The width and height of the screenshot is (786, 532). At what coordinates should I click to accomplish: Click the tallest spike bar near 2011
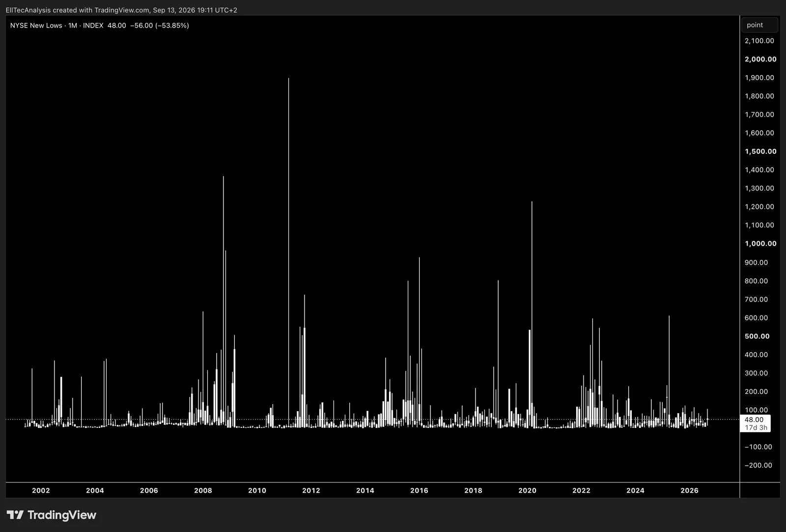(x=288, y=252)
